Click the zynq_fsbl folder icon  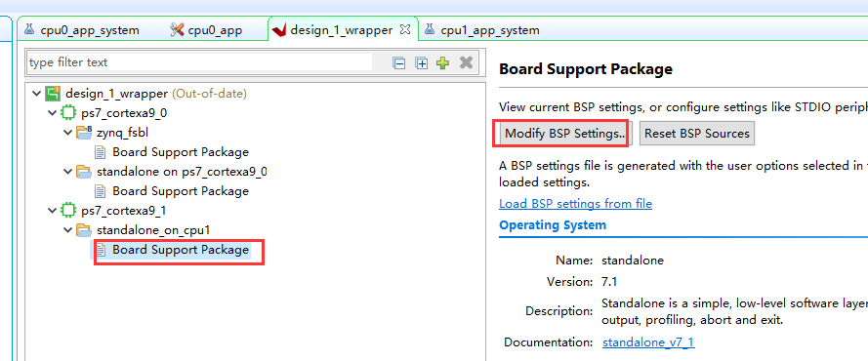click(x=84, y=133)
